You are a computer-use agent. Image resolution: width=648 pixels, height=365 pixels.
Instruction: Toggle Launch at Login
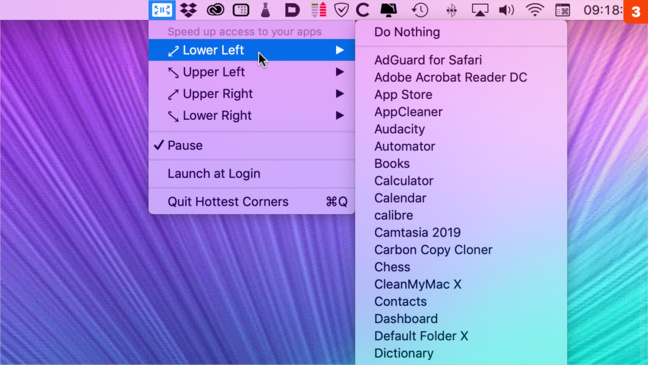point(252,174)
